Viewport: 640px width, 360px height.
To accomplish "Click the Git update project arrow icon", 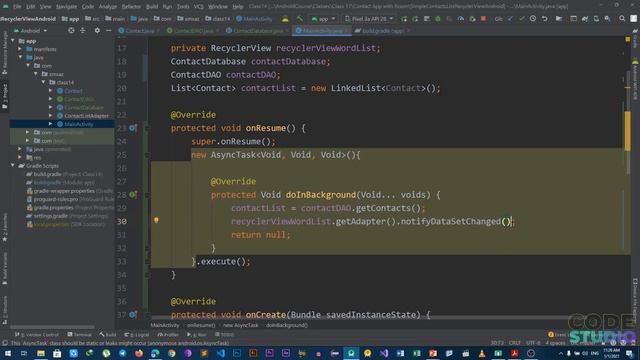I will [x=510, y=19].
